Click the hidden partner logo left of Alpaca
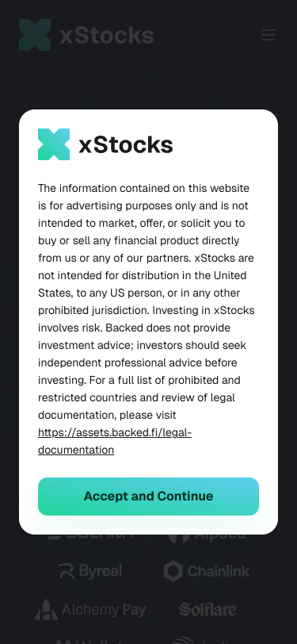 90,537
